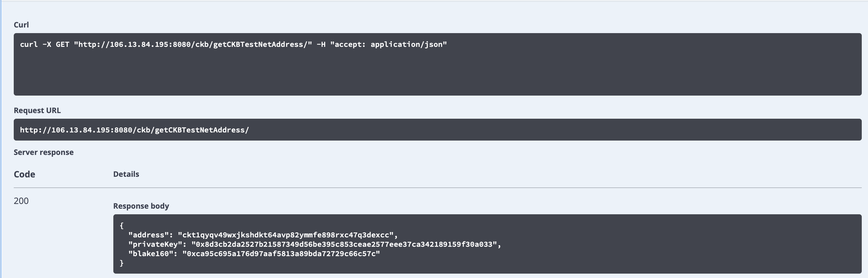This screenshot has height=278, width=868.
Task: Click the Code column header
Action: point(24,174)
